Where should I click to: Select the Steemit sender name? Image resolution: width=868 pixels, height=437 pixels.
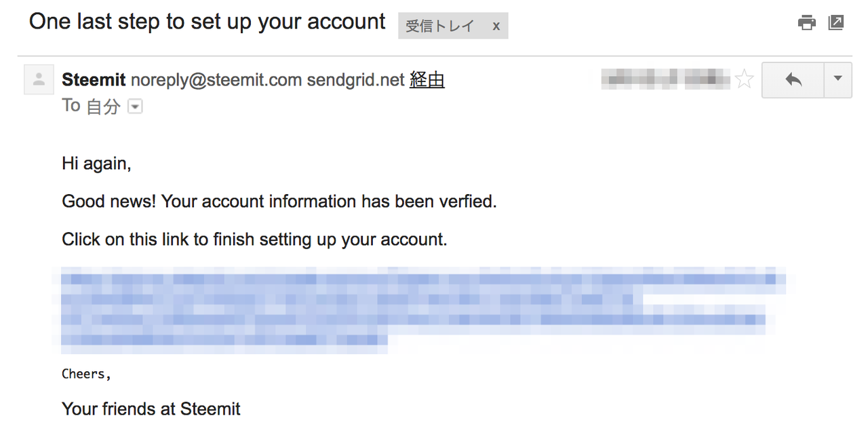tap(94, 80)
